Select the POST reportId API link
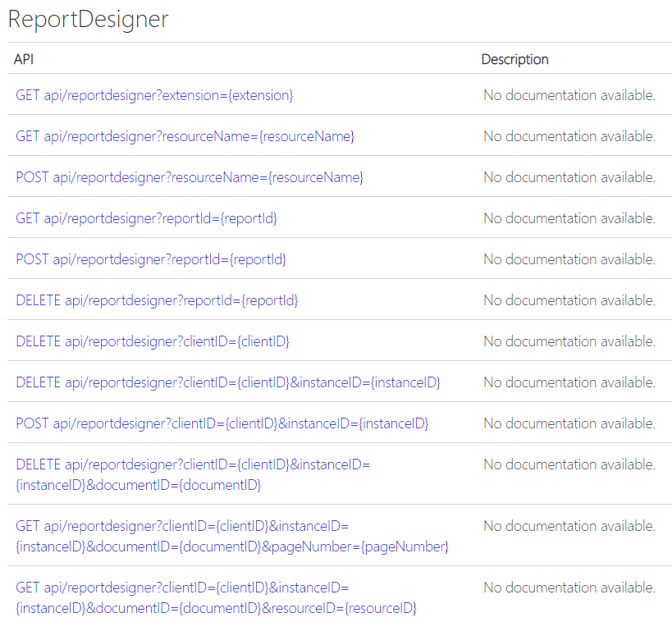This screenshot has height=622, width=672. point(151,259)
